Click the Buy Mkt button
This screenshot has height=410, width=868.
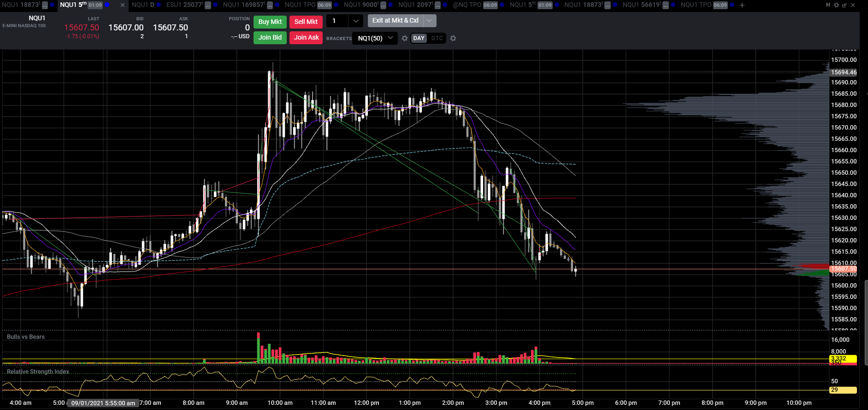[270, 22]
